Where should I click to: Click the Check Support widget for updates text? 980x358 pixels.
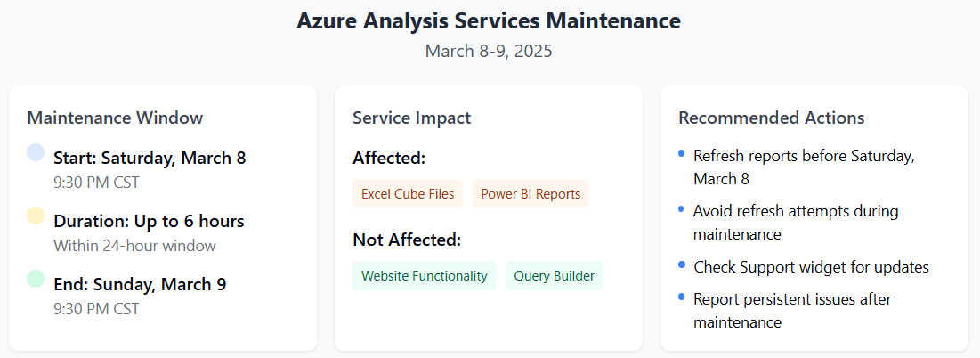(811, 267)
